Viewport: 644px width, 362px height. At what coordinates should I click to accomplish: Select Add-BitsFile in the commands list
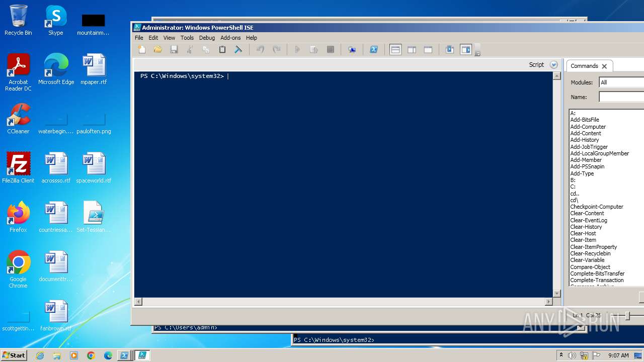(585, 120)
